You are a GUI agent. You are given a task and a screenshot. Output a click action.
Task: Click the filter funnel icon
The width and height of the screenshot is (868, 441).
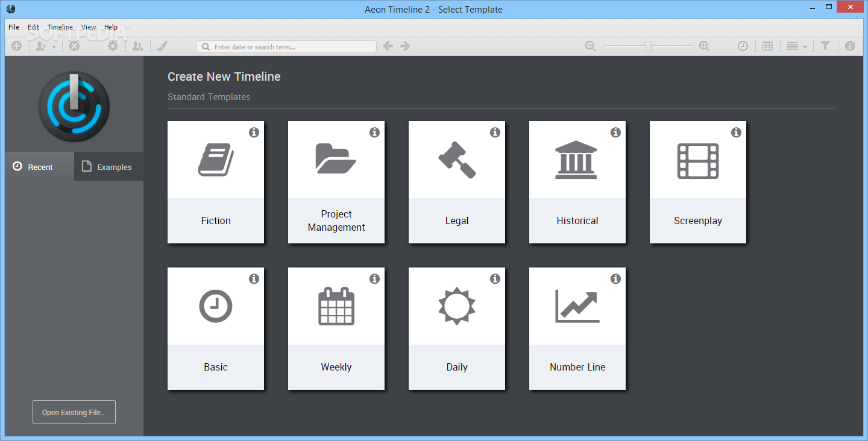pyautogui.click(x=826, y=46)
